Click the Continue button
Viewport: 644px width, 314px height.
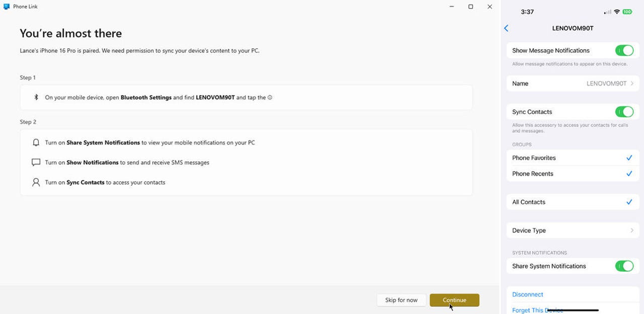(454, 300)
